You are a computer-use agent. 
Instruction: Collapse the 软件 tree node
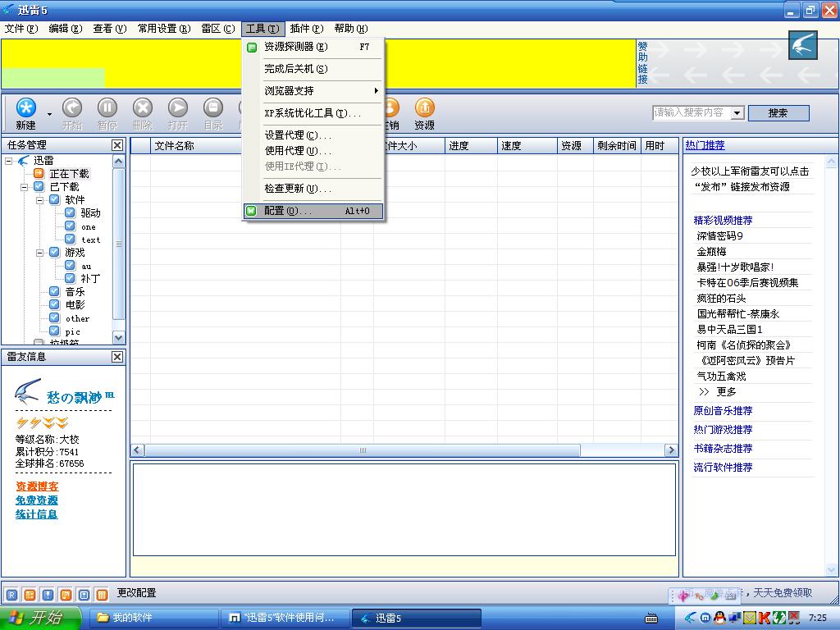click(39, 200)
